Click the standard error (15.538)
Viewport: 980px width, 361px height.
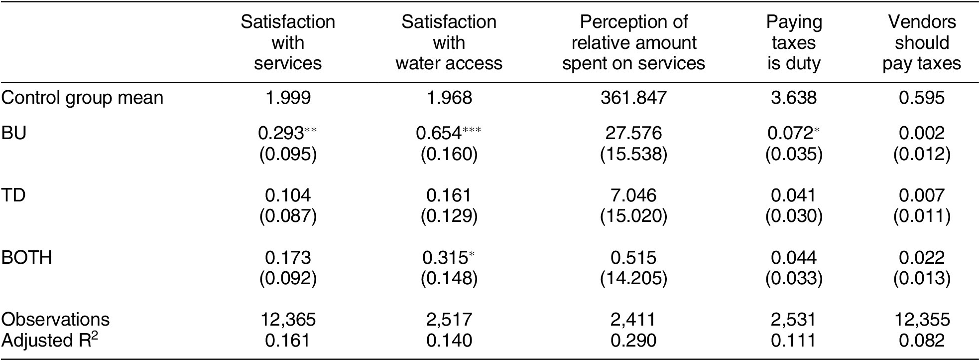(633, 155)
